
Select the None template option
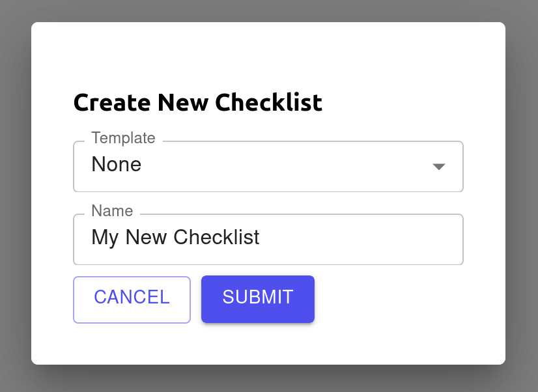click(116, 165)
